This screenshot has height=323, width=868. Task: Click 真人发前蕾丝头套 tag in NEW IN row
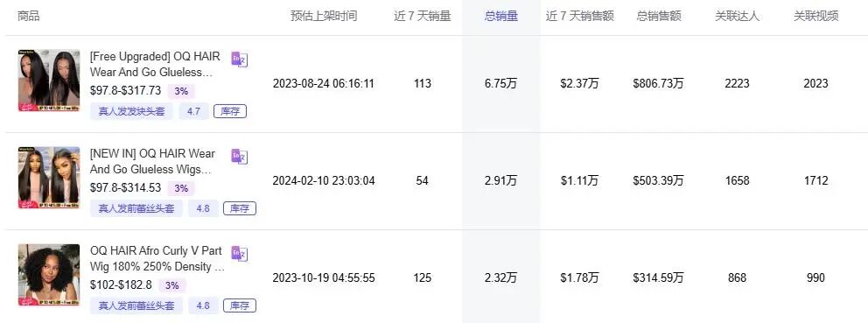click(136, 208)
